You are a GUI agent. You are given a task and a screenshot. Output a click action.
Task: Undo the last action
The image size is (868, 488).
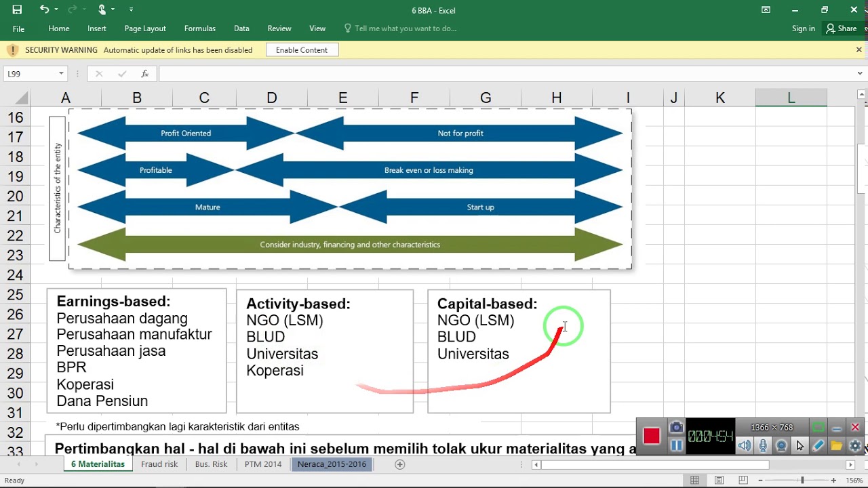[44, 9]
